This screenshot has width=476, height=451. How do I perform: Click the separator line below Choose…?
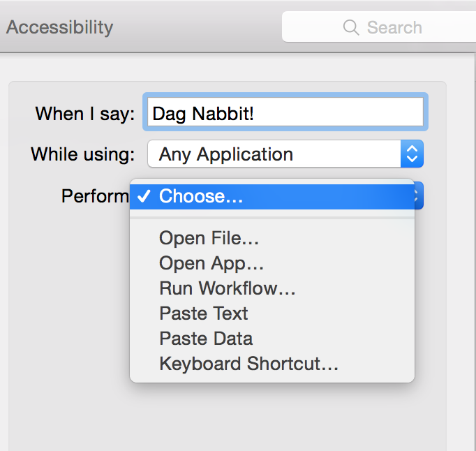[x=272, y=217]
